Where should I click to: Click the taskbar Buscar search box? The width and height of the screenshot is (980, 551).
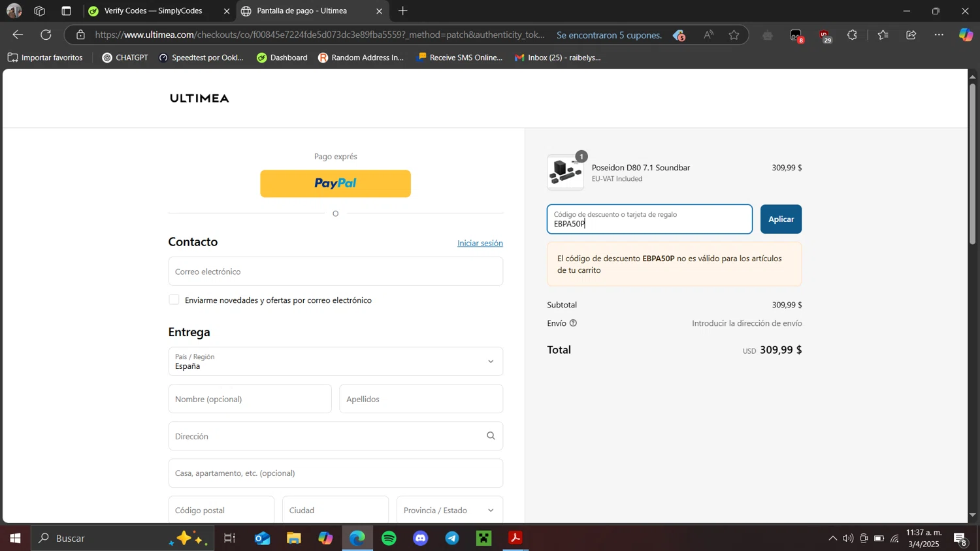123,539
